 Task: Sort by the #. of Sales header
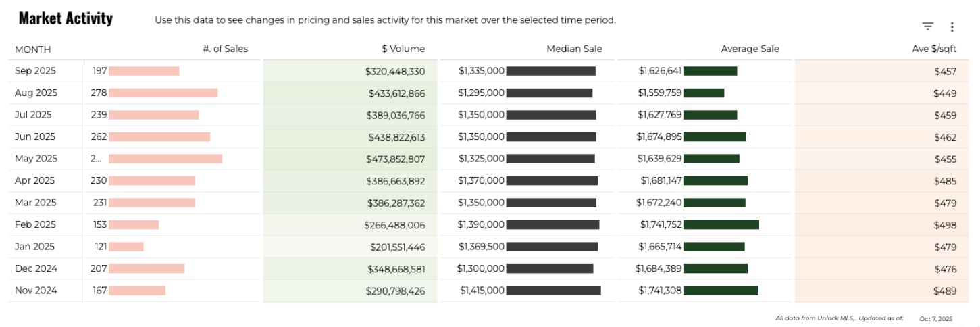pyautogui.click(x=225, y=49)
